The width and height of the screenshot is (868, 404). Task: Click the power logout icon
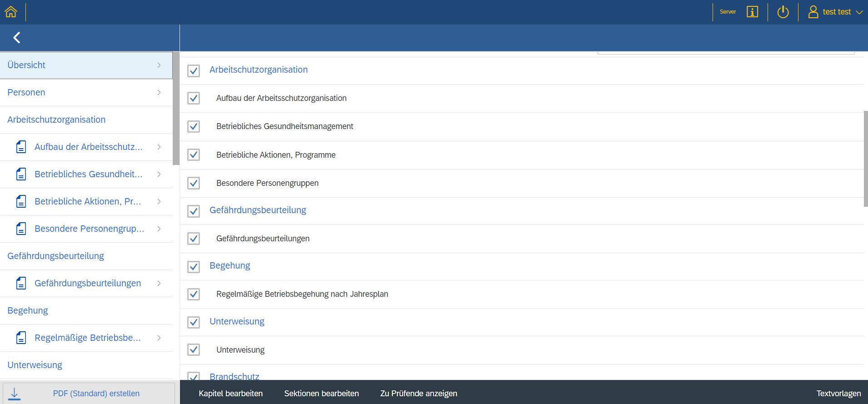[x=783, y=12]
